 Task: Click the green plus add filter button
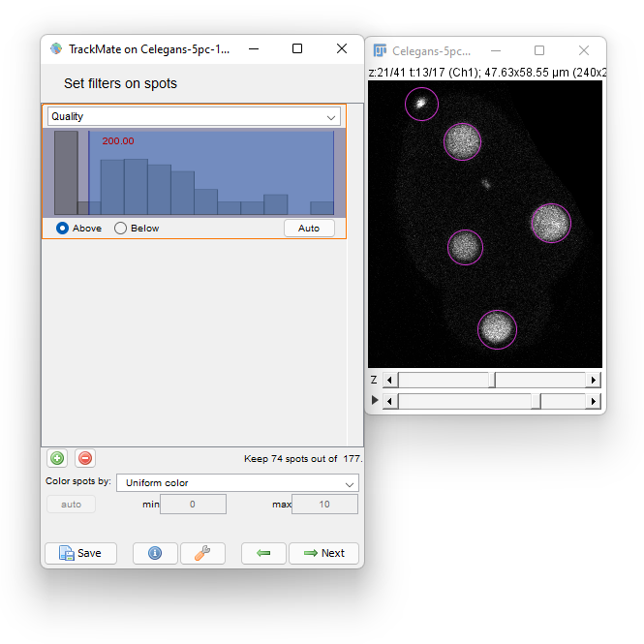57,458
